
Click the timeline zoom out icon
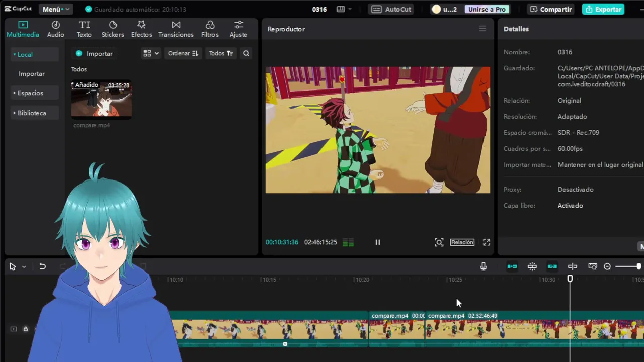coord(607,266)
